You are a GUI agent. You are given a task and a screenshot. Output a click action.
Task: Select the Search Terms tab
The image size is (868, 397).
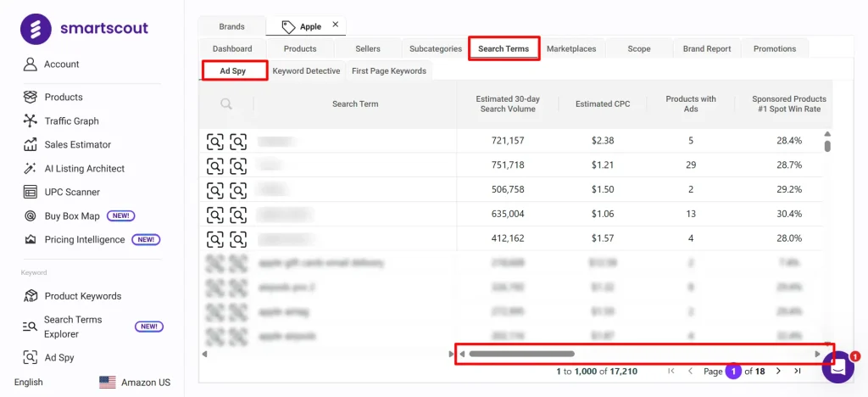[x=504, y=48]
